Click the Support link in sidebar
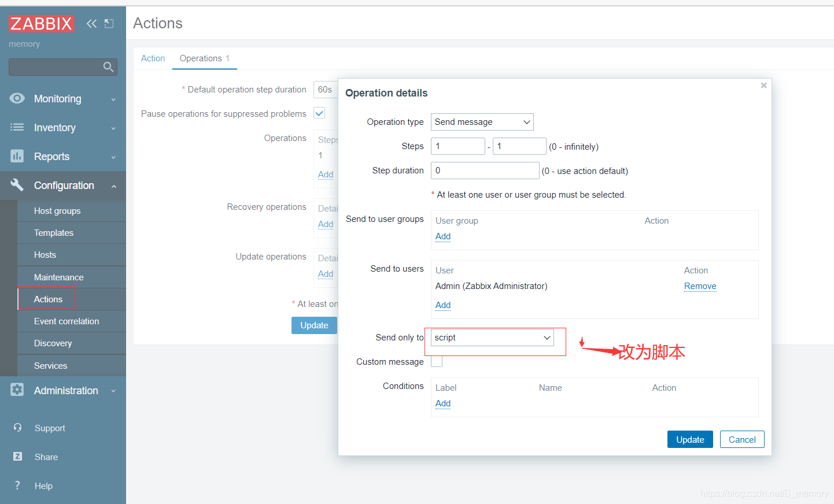The image size is (834, 504). point(50,428)
